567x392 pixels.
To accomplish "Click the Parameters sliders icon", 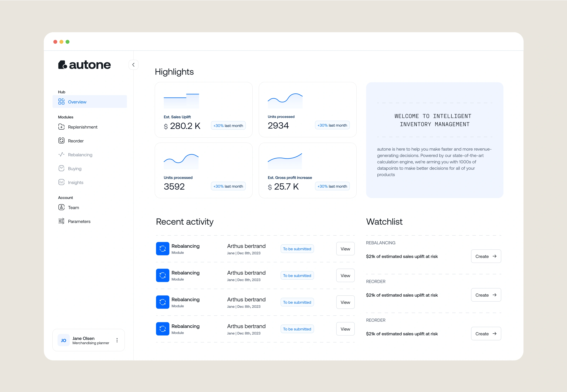I will [x=61, y=221].
